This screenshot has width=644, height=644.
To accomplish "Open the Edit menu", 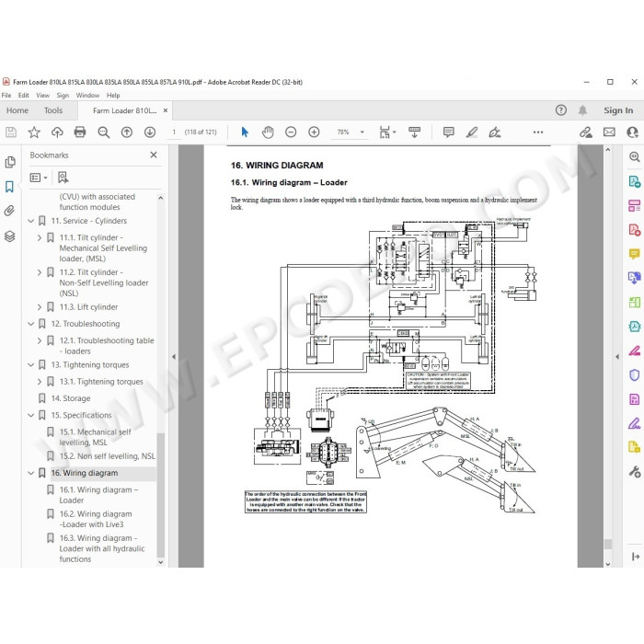I will [23, 96].
